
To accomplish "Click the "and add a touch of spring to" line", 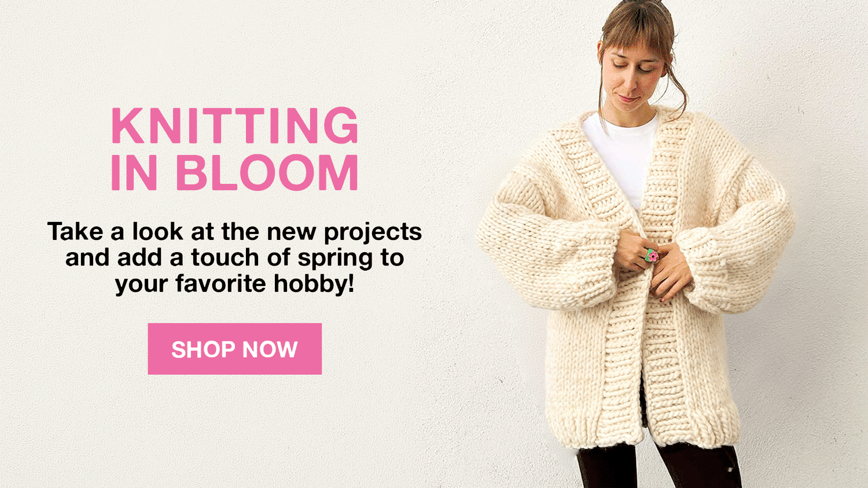I will [x=234, y=258].
